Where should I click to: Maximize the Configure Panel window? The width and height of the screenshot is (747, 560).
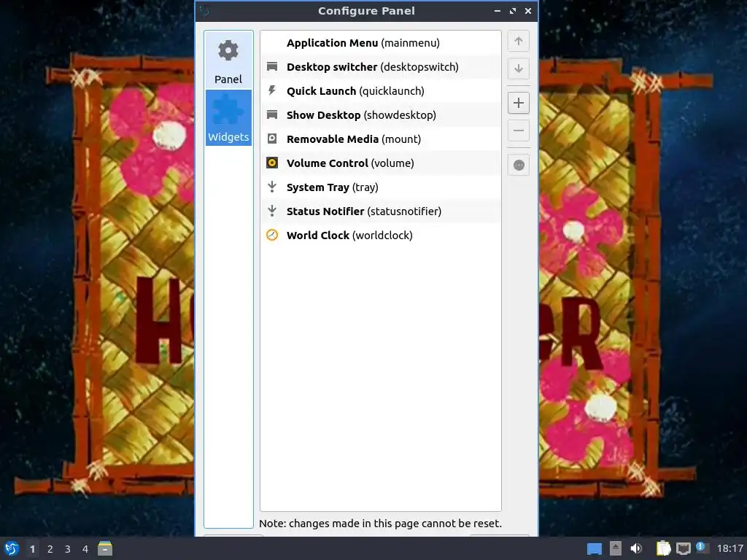(513, 10)
